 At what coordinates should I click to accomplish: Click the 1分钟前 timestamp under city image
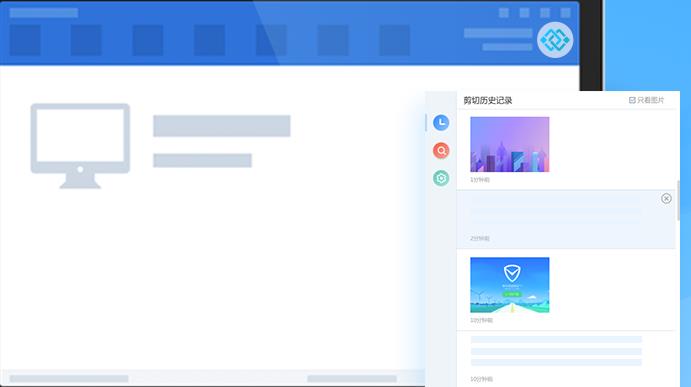[480, 180]
